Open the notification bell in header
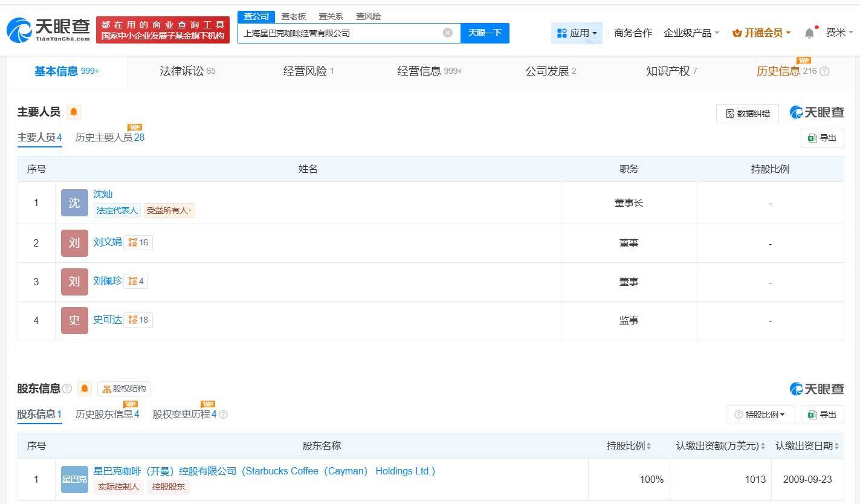 click(x=810, y=33)
